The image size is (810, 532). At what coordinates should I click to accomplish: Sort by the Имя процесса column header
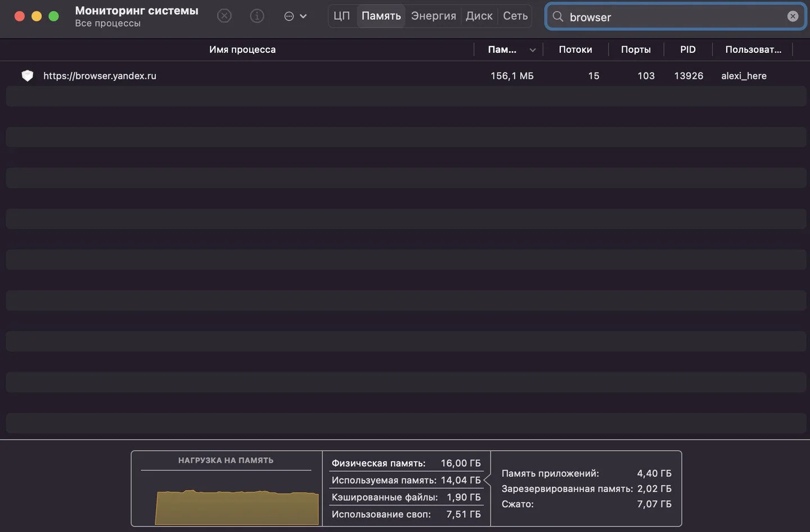[242, 49]
